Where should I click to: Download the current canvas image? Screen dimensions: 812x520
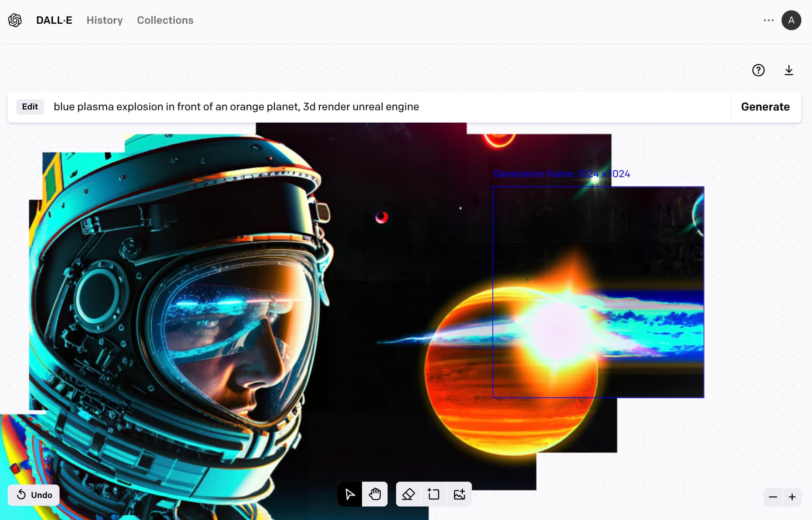pyautogui.click(x=789, y=70)
